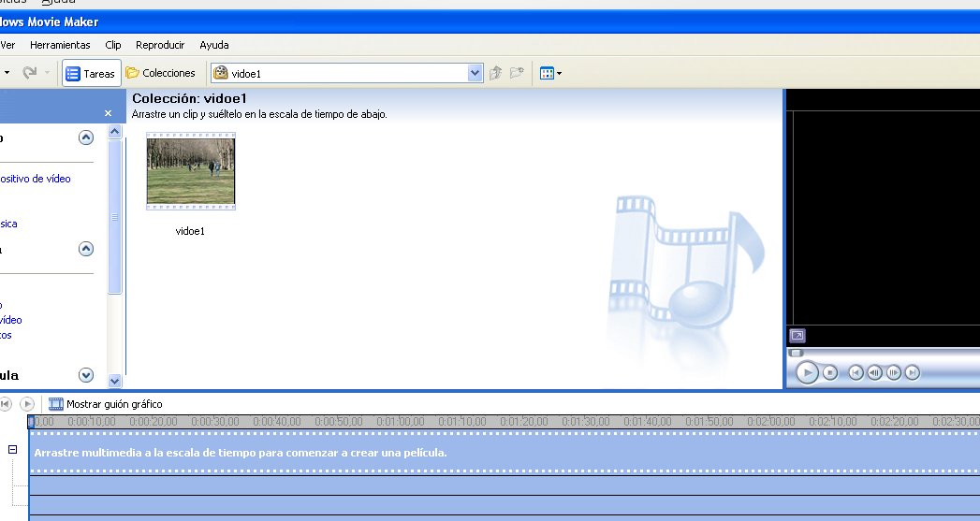Select the vidoe1 clip thumbnail
The image size is (980, 521).
pyautogui.click(x=191, y=171)
